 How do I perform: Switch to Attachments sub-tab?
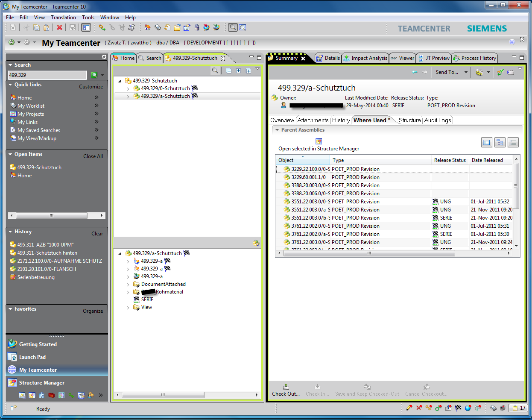(x=313, y=120)
